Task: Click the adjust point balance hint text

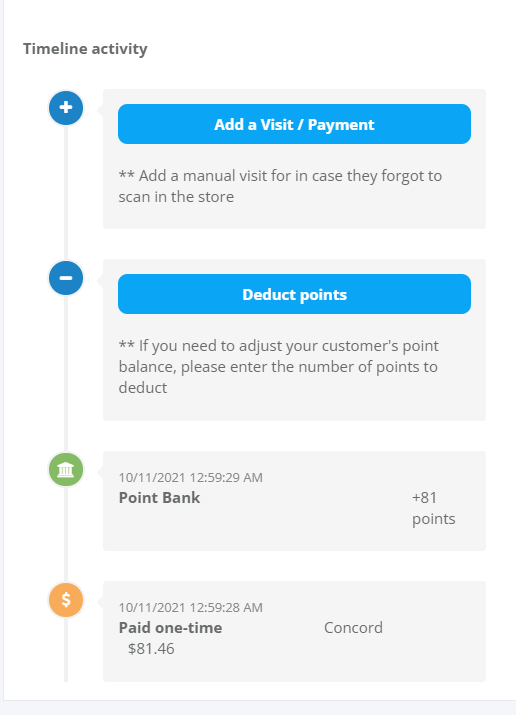Action: pyautogui.click(x=279, y=367)
